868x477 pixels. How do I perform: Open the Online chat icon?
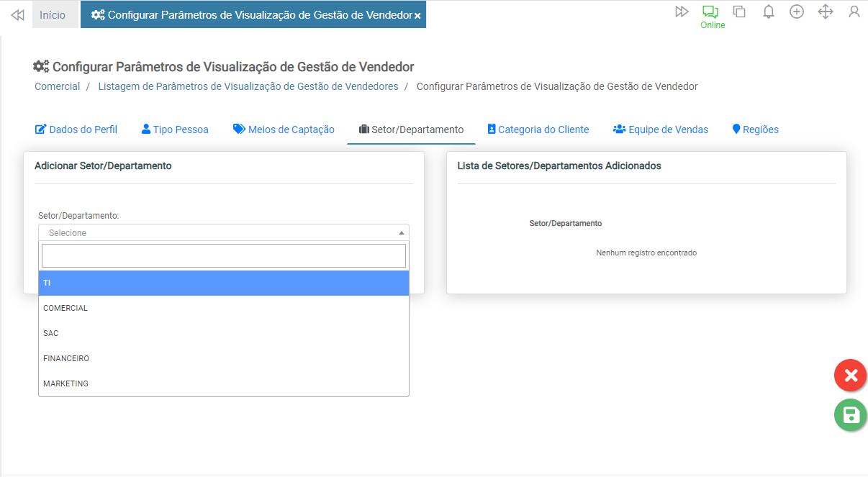(711, 12)
